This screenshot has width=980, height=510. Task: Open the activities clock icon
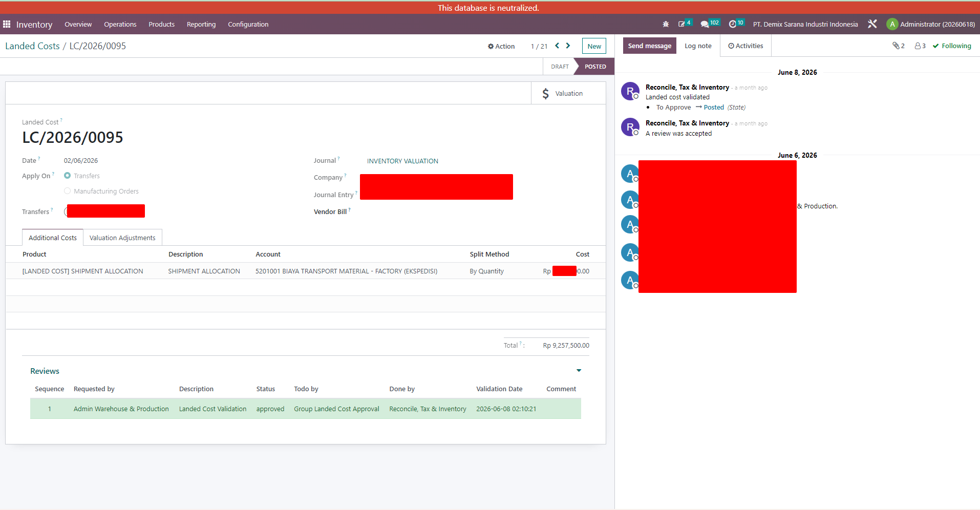pos(733,24)
